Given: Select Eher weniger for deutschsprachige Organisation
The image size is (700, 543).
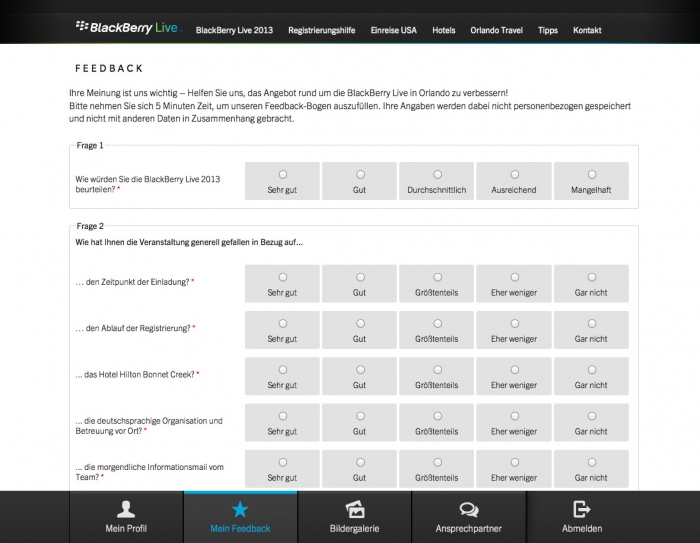Looking at the screenshot, I should [515, 416].
